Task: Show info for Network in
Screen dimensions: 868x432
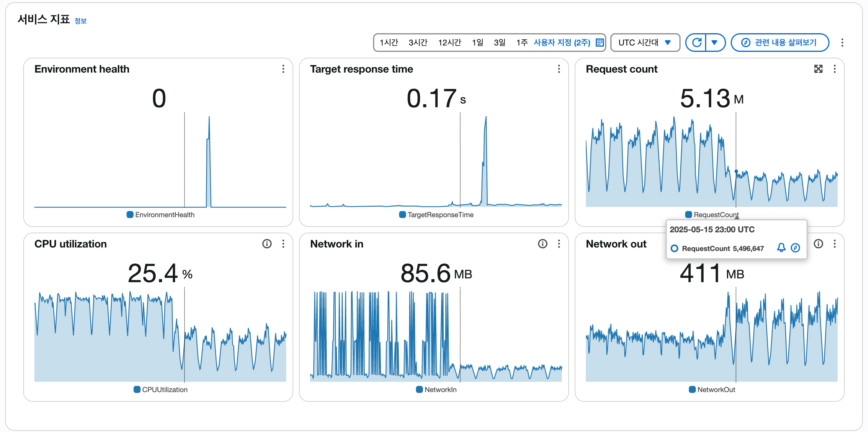Action: (x=542, y=244)
